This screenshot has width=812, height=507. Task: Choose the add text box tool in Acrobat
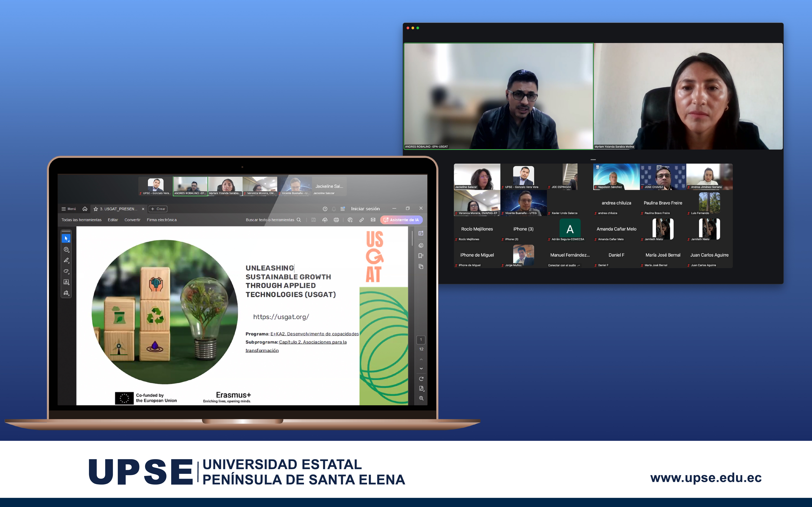pos(66,282)
